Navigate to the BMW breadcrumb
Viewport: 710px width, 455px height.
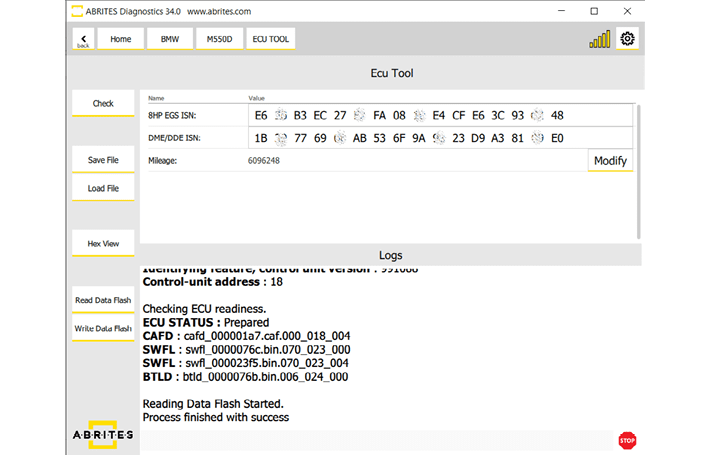click(170, 39)
